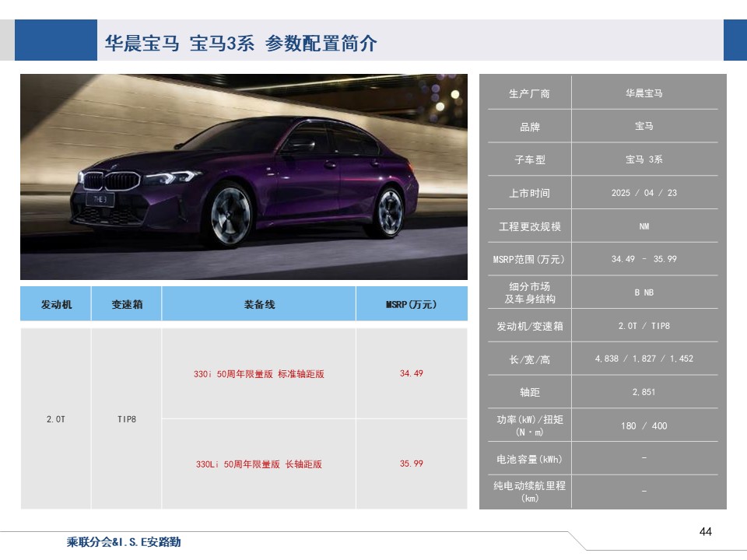Viewport: 747px width, 560px height.
Task: Click the 上市时间 label
Action: click(529, 193)
